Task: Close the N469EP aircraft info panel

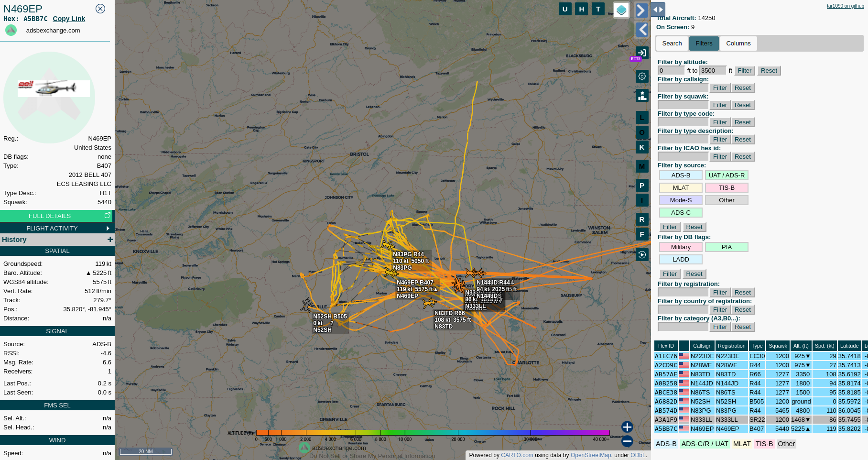Action: click(100, 9)
